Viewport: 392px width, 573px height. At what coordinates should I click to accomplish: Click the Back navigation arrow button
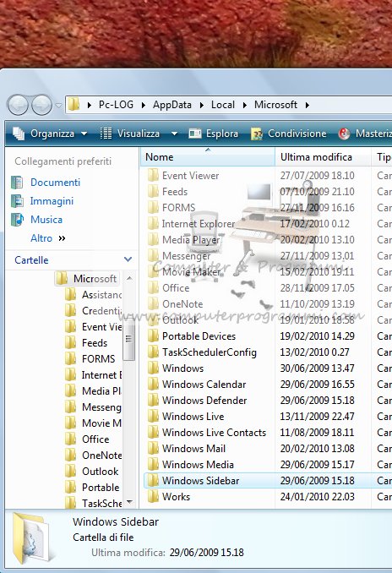(18, 105)
